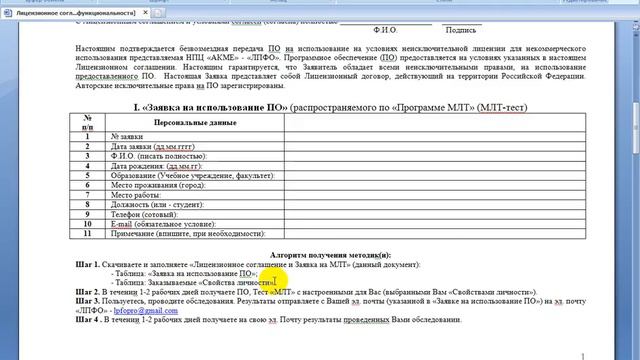The width and height of the screenshot is (640, 360).
Task: Click the blank cell beside Телефон (сотовый)
Action: [x=435, y=214]
